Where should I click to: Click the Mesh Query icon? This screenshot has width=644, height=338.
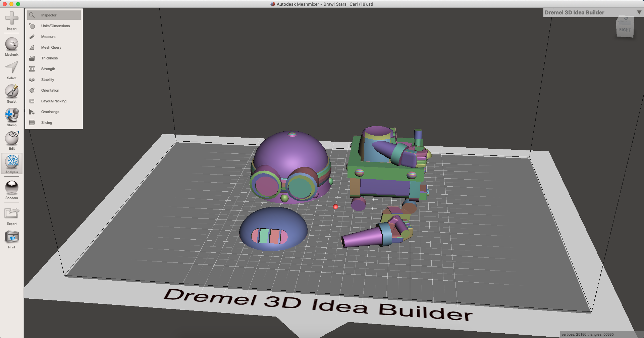pyautogui.click(x=32, y=47)
